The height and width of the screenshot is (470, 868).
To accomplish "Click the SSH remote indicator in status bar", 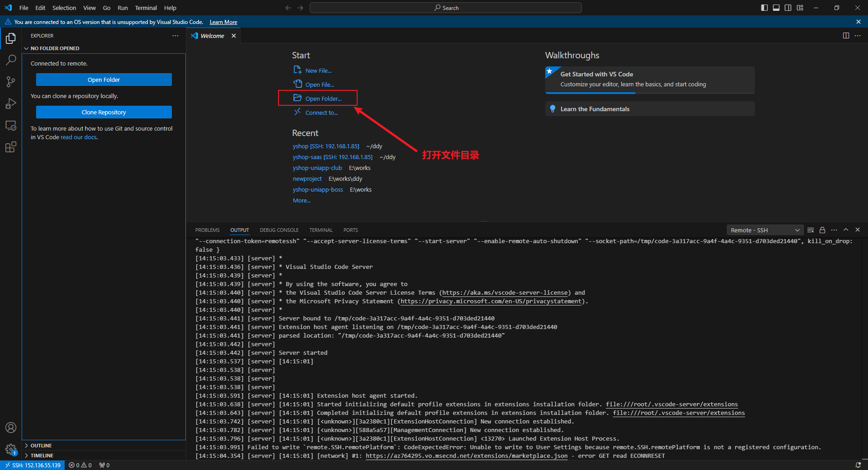I will pos(33,465).
